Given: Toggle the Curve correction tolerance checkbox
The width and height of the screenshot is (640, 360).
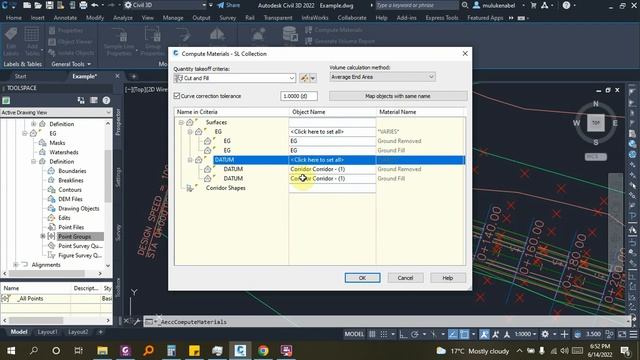Looking at the screenshot, I should [177, 96].
